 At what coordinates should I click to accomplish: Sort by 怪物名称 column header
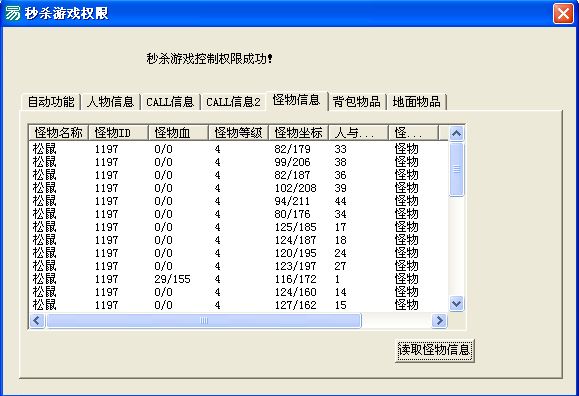click(58, 133)
